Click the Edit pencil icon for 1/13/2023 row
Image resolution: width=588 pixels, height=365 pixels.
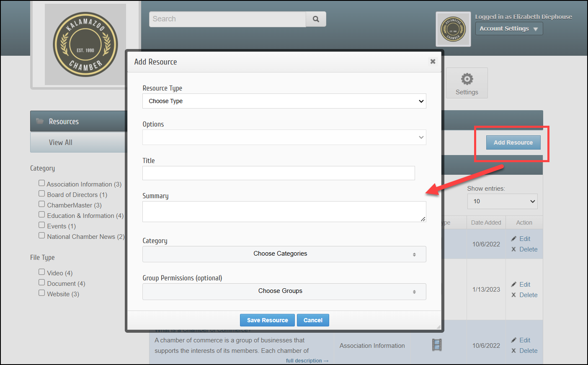[x=514, y=285]
